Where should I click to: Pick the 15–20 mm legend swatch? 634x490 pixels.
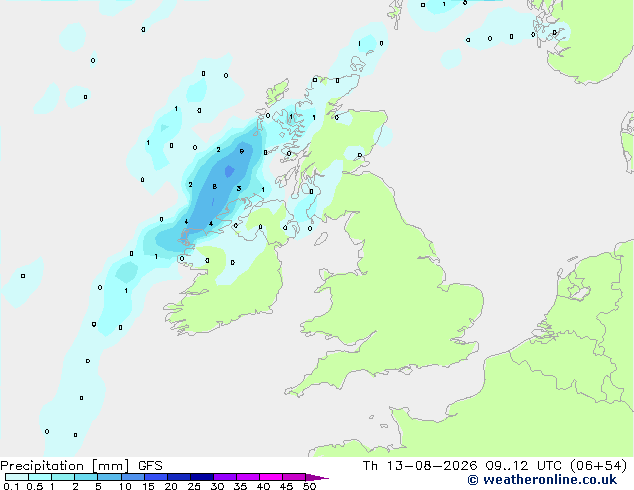click(156, 477)
